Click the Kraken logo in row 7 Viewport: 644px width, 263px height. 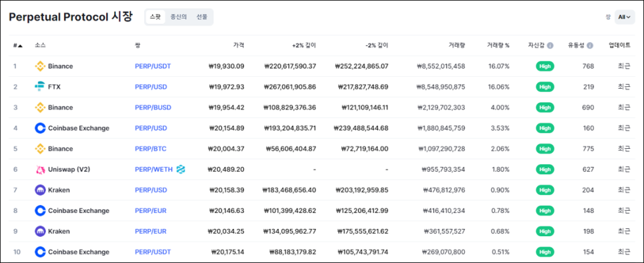pos(40,190)
